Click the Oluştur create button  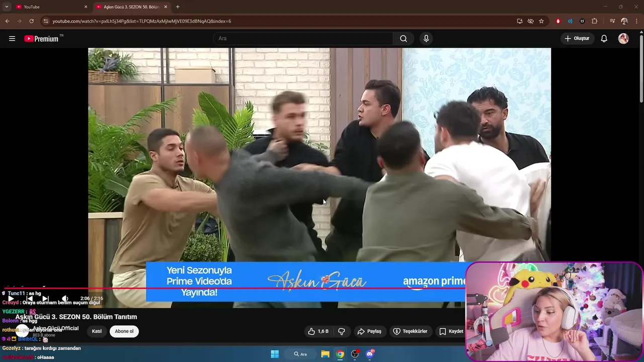[x=577, y=39]
